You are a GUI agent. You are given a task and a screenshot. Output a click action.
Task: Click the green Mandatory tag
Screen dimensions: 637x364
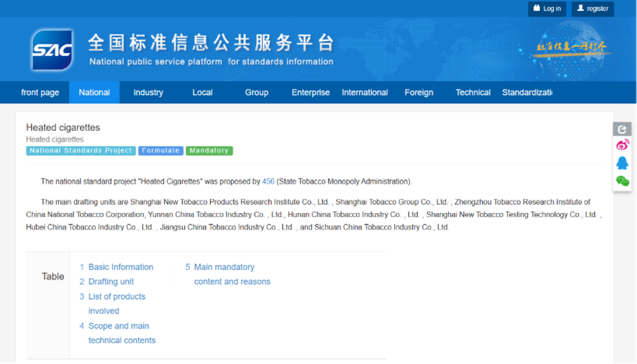click(209, 150)
